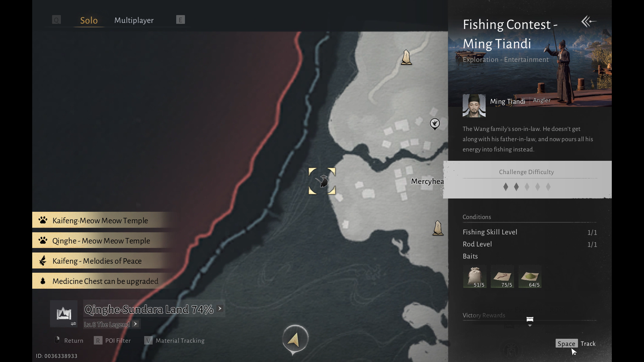Select the fishing contest marker on the map
The width and height of the screenshot is (644, 362).
(x=322, y=181)
